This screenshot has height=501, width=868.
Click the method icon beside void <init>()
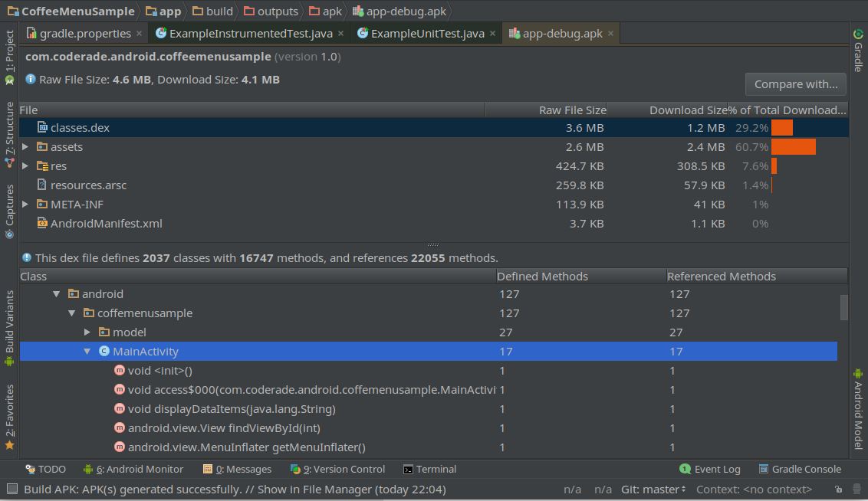pos(119,370)
